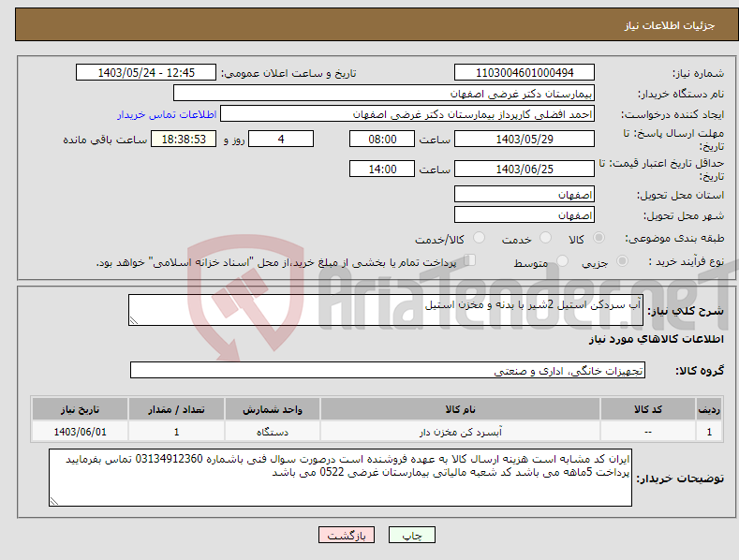Click the announcement date field 1403/05/24 - 12:45

(x=146, y=73)
